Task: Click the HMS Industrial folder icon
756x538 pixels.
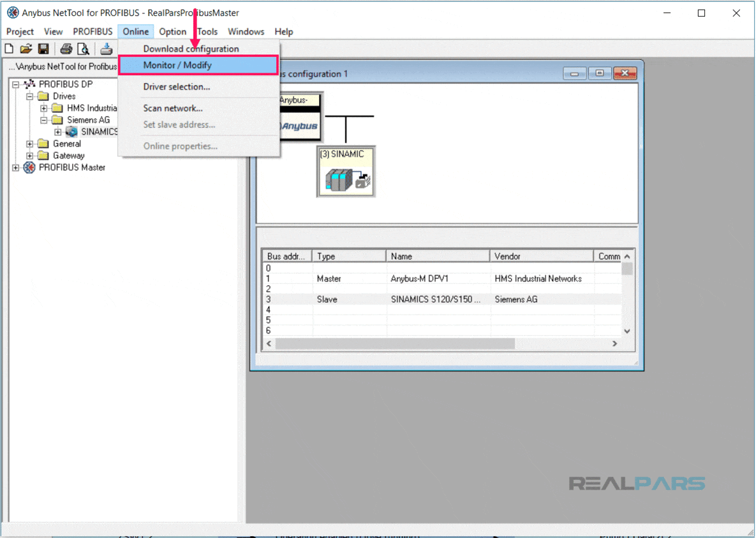Action: click(x=57, y=108)
